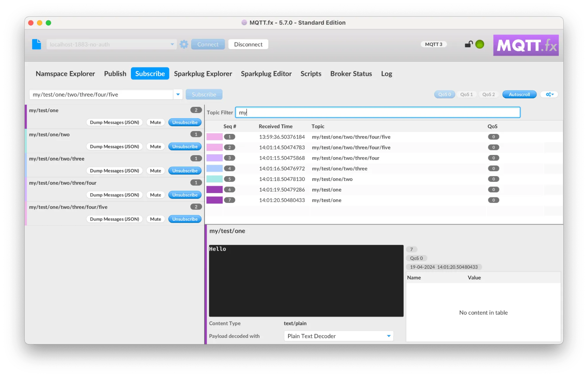Open the Sparkplug Editor tab
The width and height of the screenshot is (588, 377).
pyautogui.click(x=266, y=73)
